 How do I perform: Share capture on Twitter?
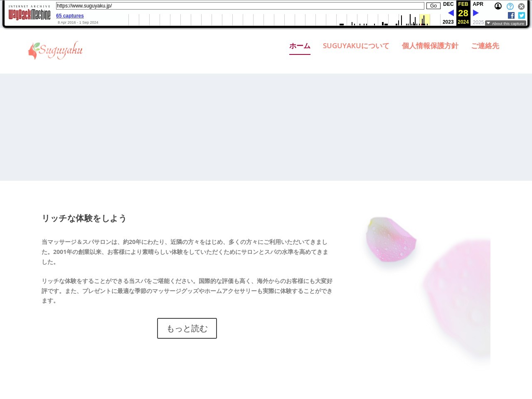point(522,15)
